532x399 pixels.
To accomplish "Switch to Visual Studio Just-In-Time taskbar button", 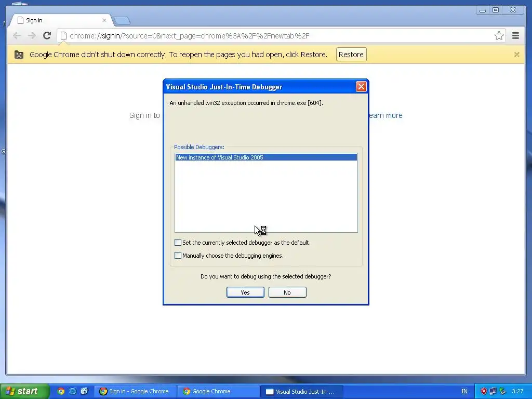I will 302,392.
